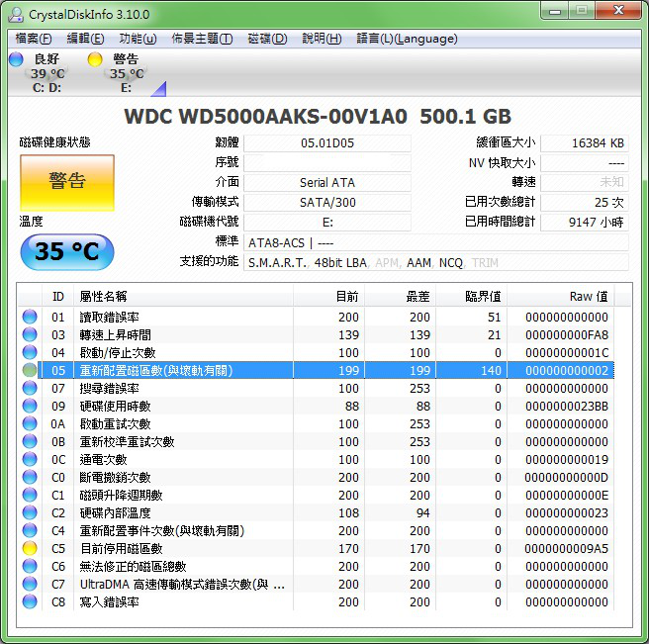Select the row 轉速上昇時間
Viewport: 649px width, 644px height.
point(317,334)
